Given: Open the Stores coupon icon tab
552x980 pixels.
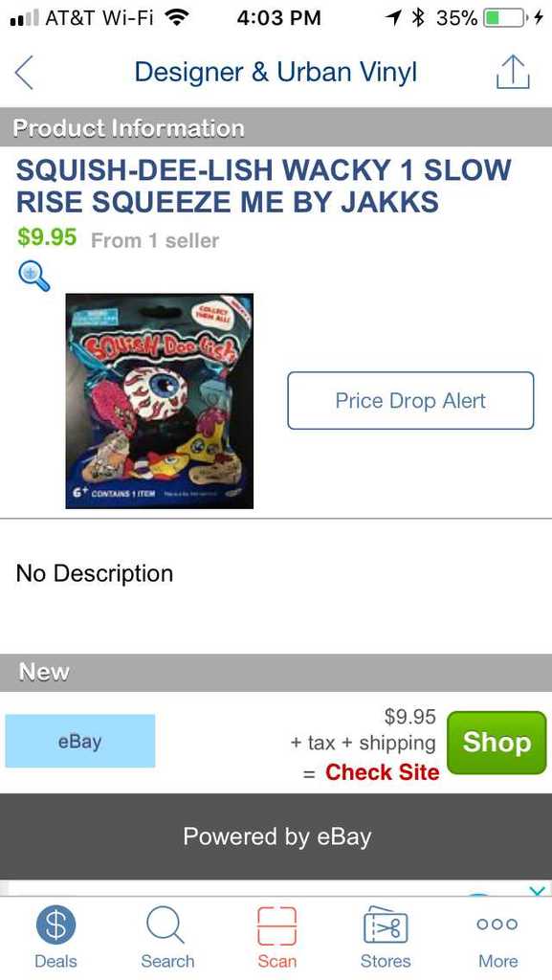Looking at the screenshot, I should pyautogui.click(x=386, y=938).
